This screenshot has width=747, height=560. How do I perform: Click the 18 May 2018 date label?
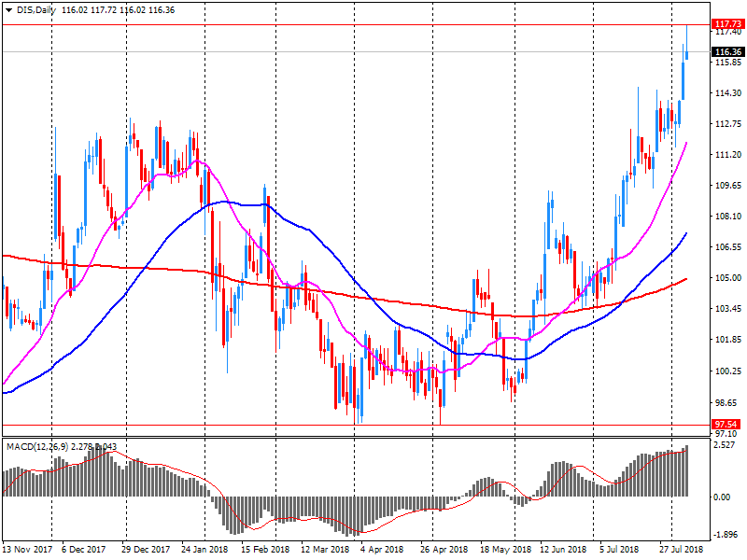(504, 550)
